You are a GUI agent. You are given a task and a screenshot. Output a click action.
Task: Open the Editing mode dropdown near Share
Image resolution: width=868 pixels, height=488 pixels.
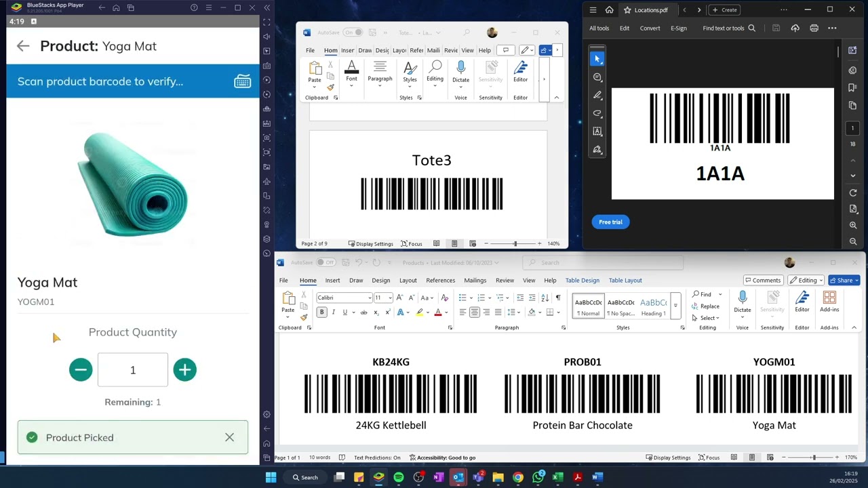[806, 280]
